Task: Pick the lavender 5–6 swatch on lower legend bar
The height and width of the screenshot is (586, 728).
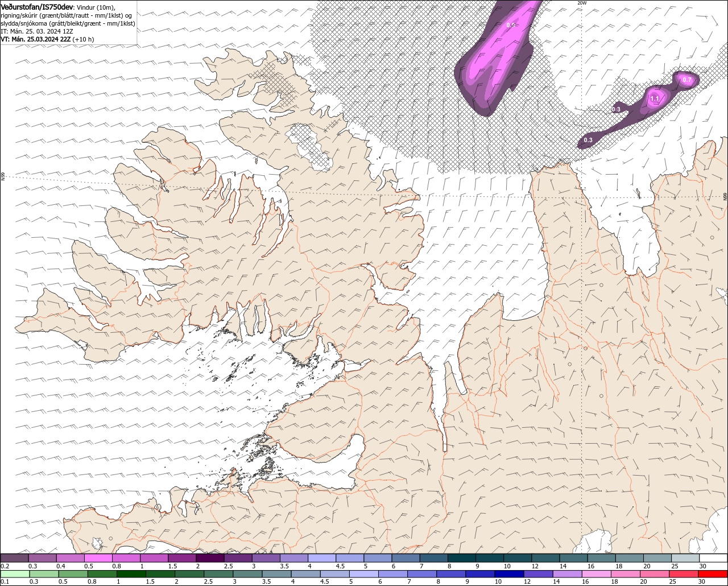Action: click(363, 573)
